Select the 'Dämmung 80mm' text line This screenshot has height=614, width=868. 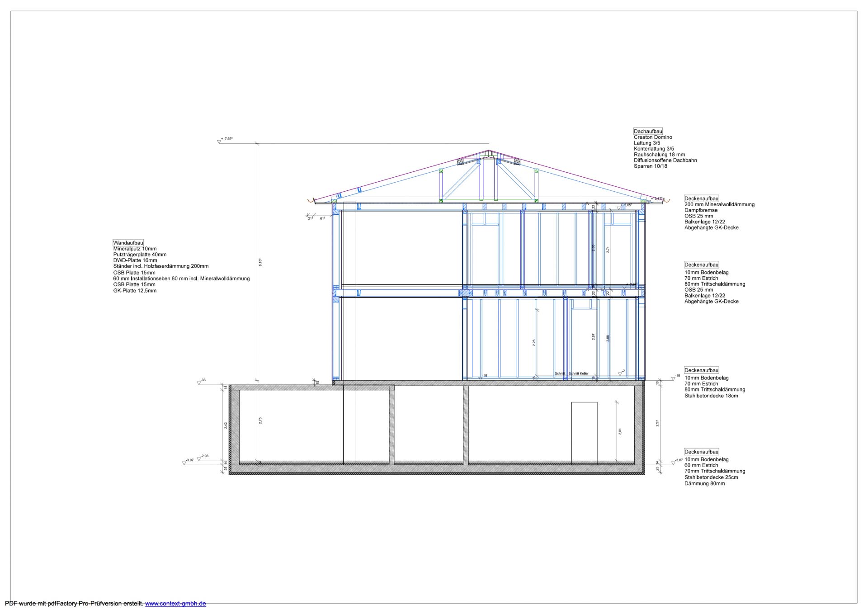(704, 483)
